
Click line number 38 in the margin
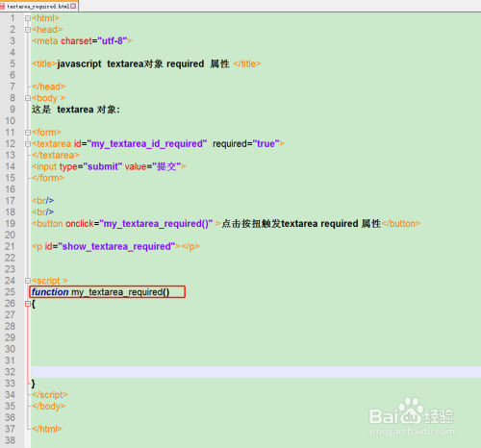(x=10, y=440)
